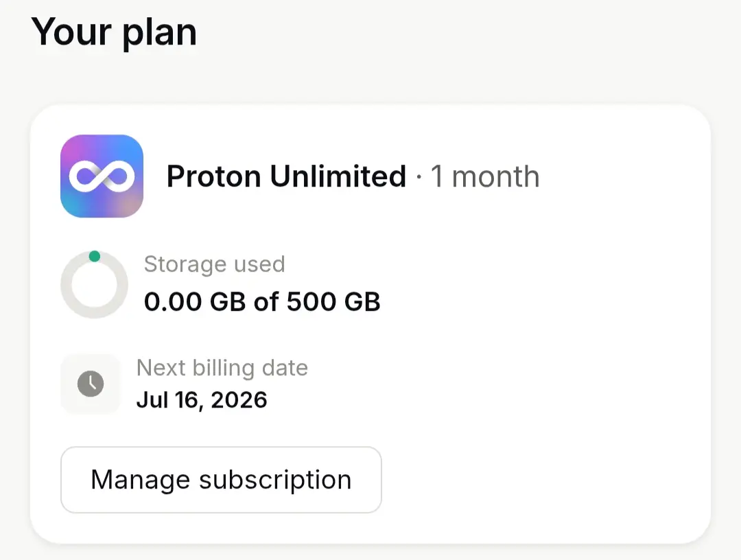This screenshot has height=560, width=741.
Task: Click the 1 month billing cycle text
Action: [485, 176]
